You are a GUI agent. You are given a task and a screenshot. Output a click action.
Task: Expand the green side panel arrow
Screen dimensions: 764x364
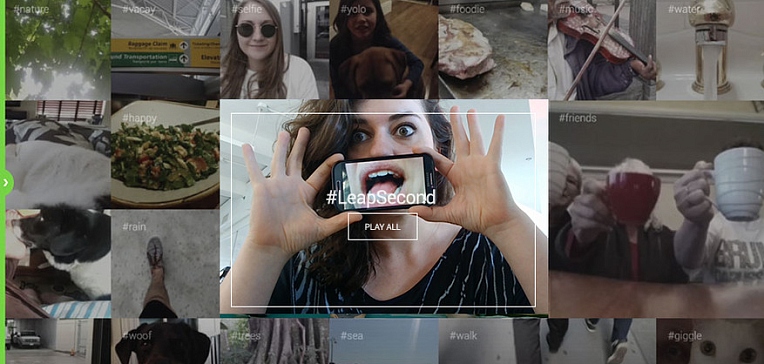tap(5, 182)
